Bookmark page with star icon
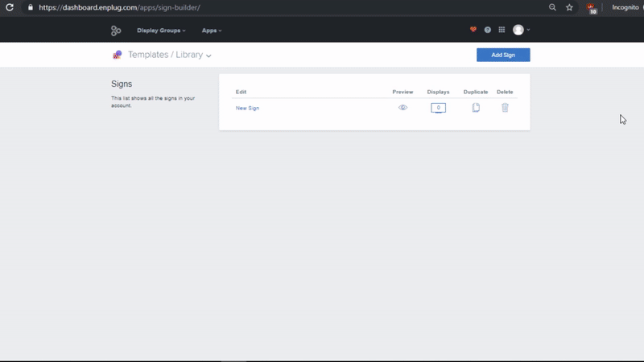Image resolution: width=644 pixels, height=362 pixels. [569, 7]
